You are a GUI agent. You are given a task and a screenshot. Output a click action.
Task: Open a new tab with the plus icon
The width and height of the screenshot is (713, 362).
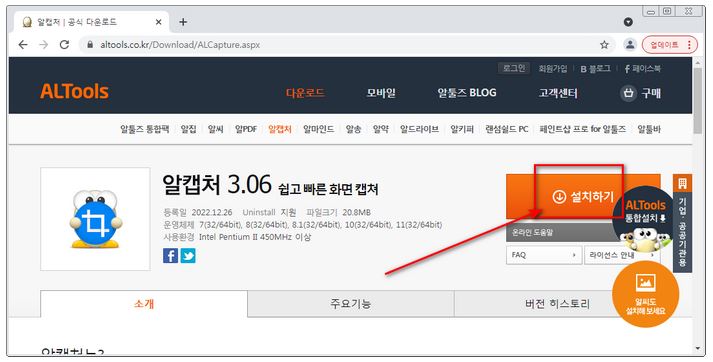183,21
